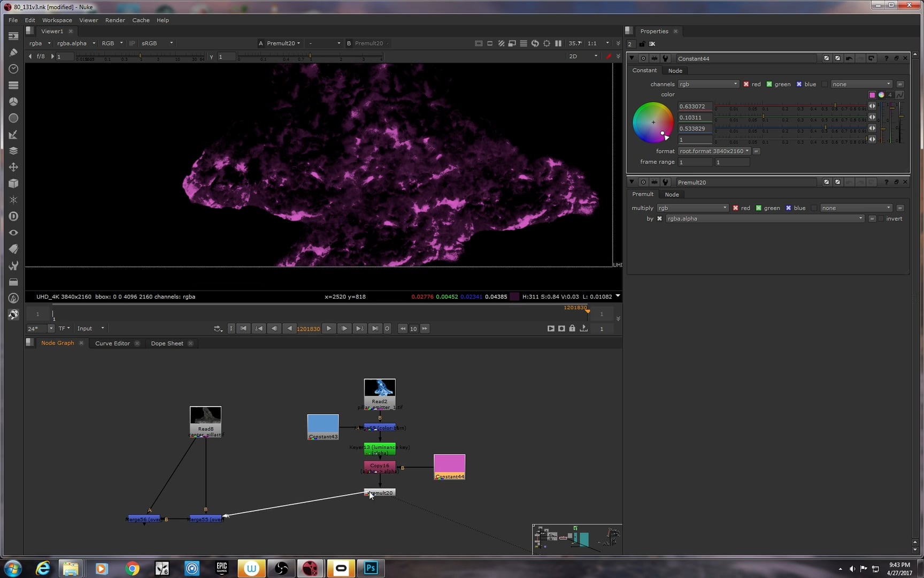The image size is (924, 578).
Task: Open the Workspace menu
Action: coord(57,20)
